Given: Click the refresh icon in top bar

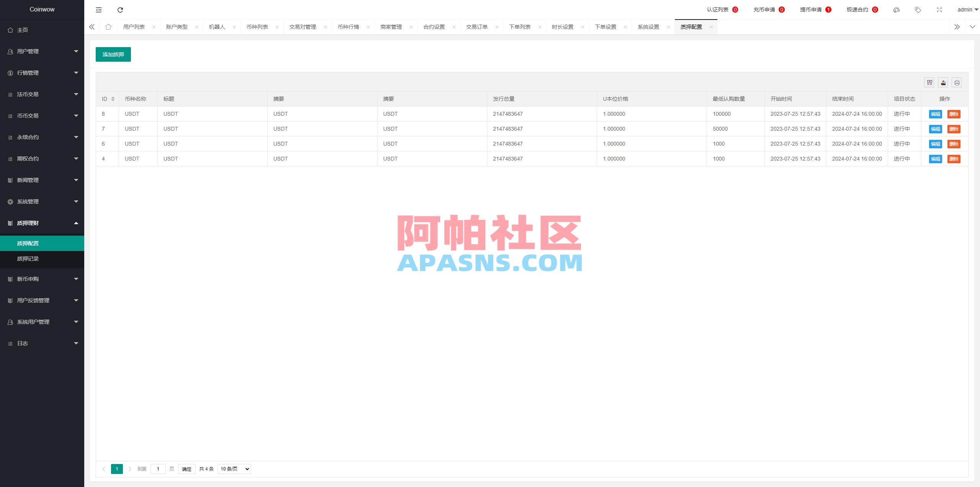Looking at the screenshot, I should coord(120,10).
